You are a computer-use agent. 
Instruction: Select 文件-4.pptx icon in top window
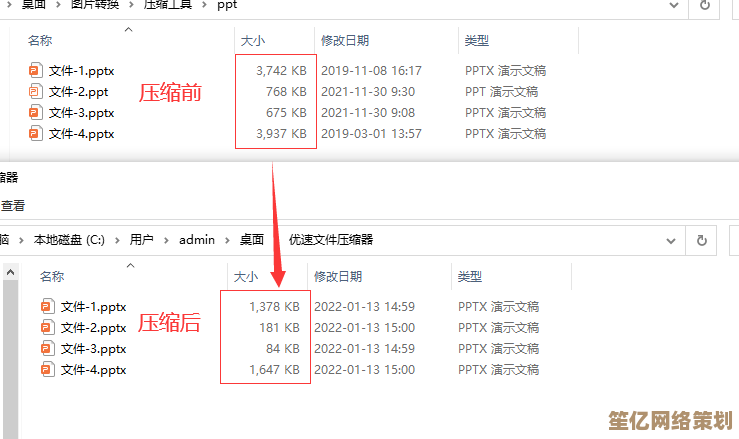(35, 134)
